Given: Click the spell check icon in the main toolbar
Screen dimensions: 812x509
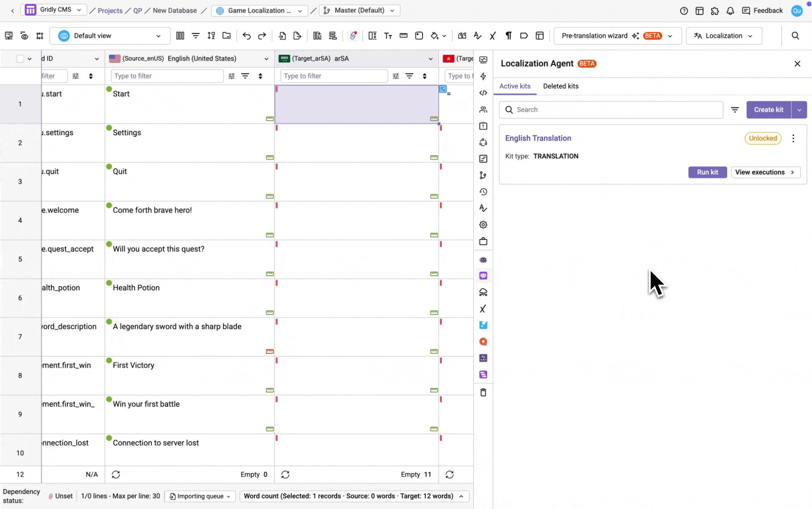Looking at the screenshot, I should pyautogui.click(x=478, y=36).
